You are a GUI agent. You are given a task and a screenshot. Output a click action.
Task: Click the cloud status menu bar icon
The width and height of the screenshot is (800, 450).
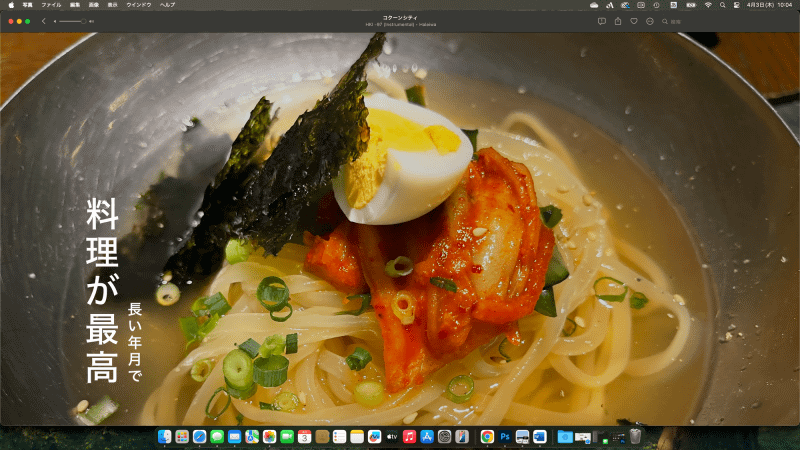pyautogui.click(x=594, y=5)
